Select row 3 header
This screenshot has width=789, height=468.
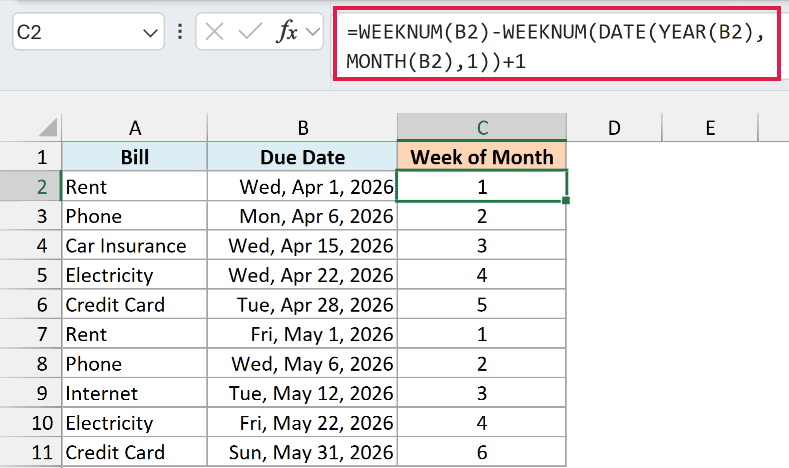click(31, 216)
